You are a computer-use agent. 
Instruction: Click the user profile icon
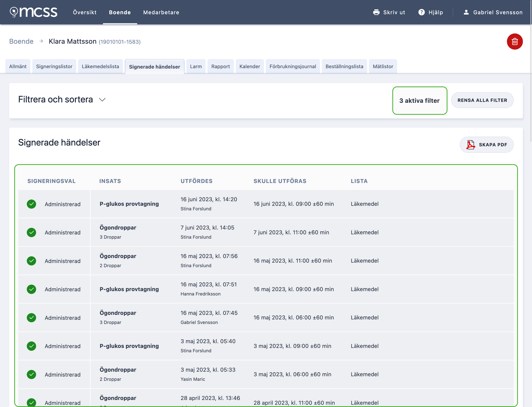tap(466, 12)
